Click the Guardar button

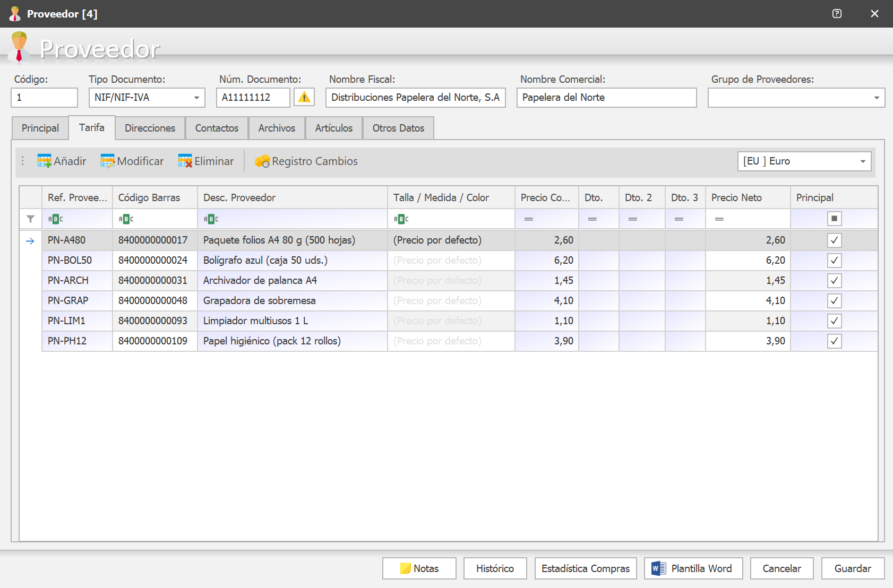[853, 568]
